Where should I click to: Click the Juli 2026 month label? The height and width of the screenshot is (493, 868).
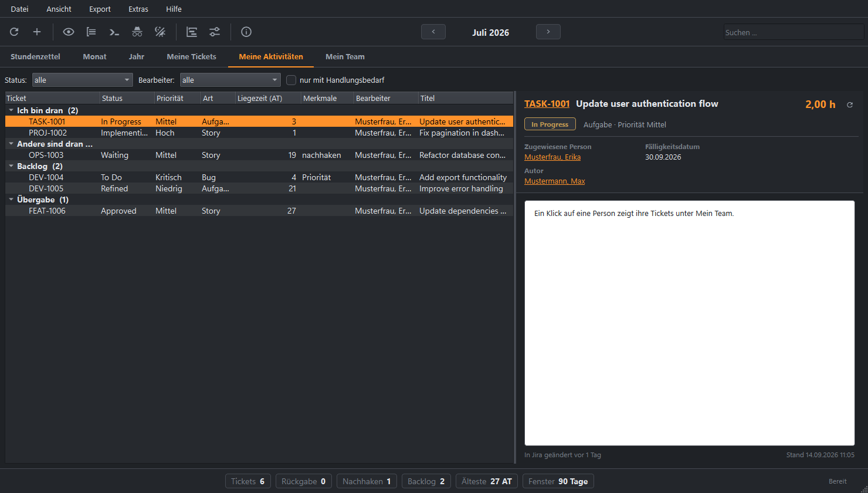[x=491, y=32]
